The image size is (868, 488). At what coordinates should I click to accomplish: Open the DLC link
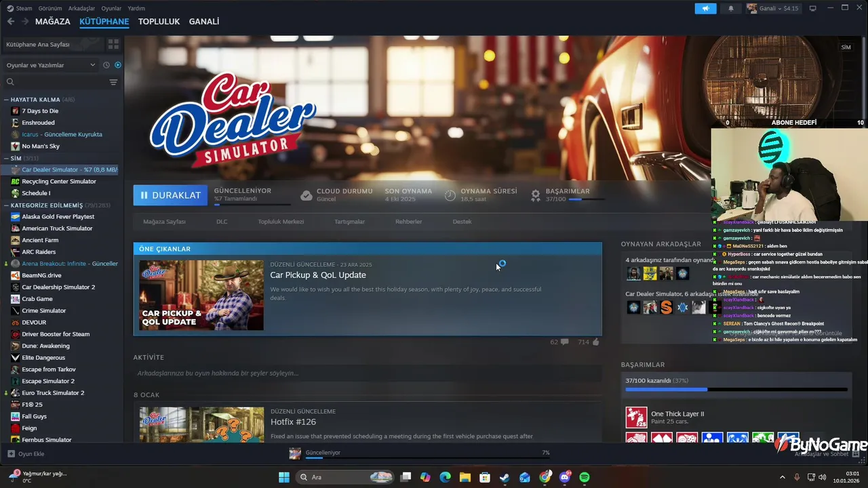222,222
